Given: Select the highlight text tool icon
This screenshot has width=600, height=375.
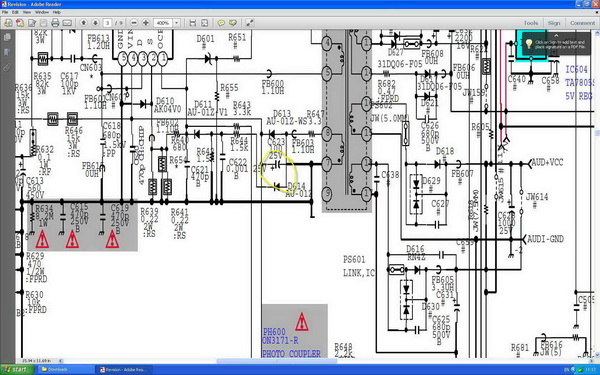Looking at the screenshot, I should pos(233,23).
